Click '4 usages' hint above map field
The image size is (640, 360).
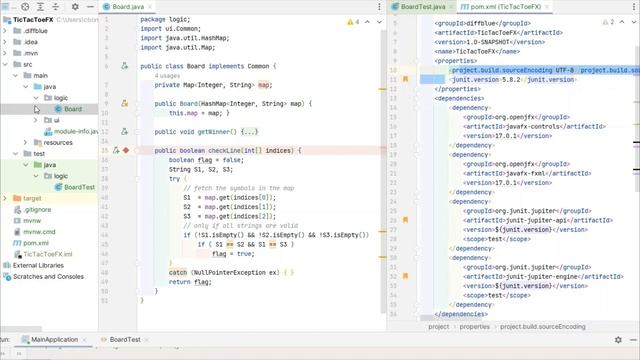pos(167,76)
